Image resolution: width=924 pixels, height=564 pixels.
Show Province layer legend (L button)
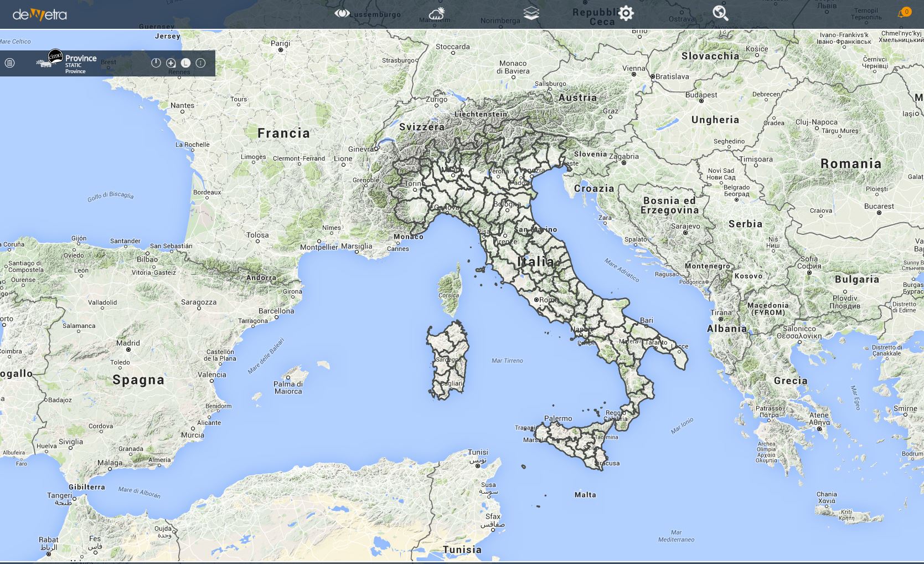coord(186,63)
